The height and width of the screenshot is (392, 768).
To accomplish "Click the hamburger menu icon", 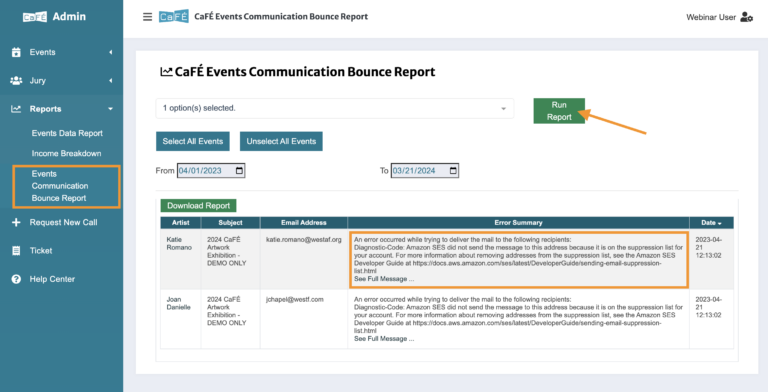I will click(x=147, y=17).
